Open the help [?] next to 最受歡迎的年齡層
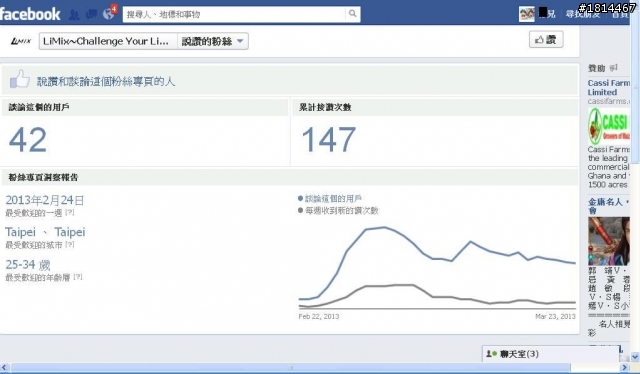 (78, 277)
